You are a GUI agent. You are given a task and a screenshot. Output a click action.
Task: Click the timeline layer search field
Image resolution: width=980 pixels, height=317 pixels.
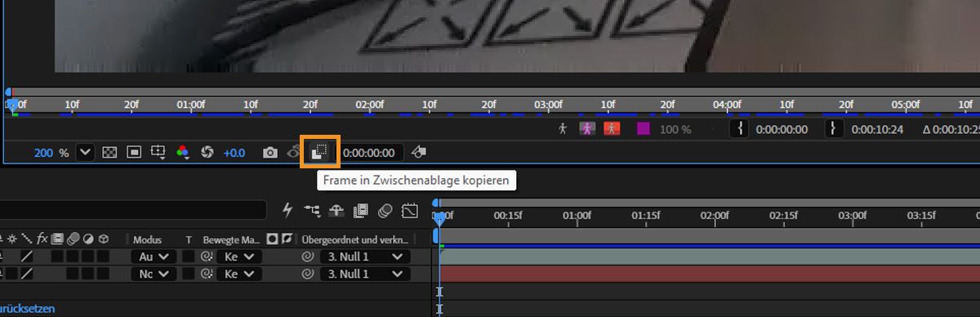[133, 210]
